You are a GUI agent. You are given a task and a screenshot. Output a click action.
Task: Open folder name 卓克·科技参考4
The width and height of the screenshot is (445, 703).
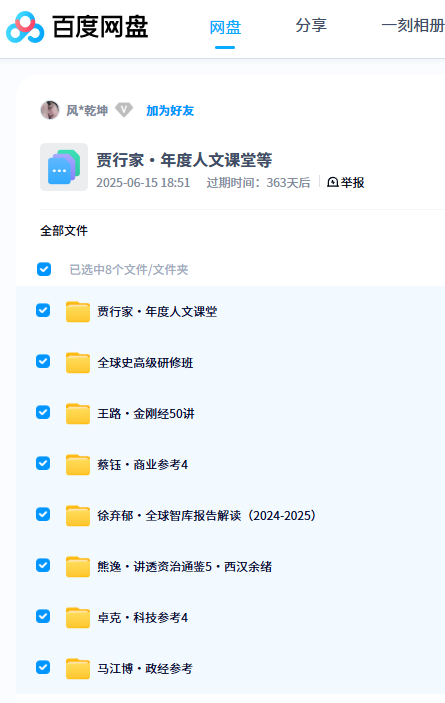(143, 617)
